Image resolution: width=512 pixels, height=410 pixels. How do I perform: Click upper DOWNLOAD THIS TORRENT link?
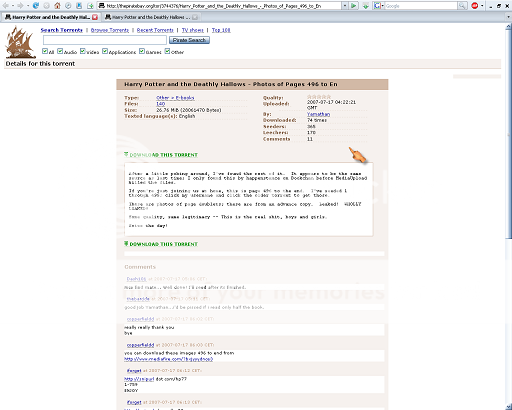click(163, 155)
